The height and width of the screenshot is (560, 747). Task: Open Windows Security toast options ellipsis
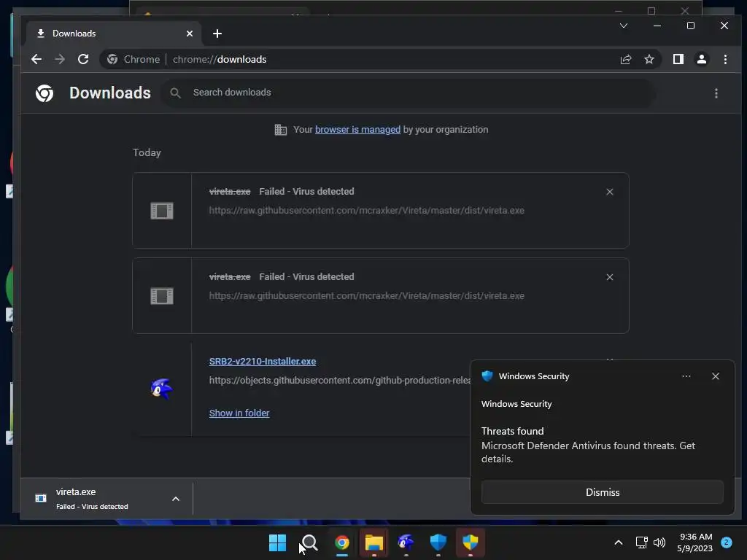686,376
